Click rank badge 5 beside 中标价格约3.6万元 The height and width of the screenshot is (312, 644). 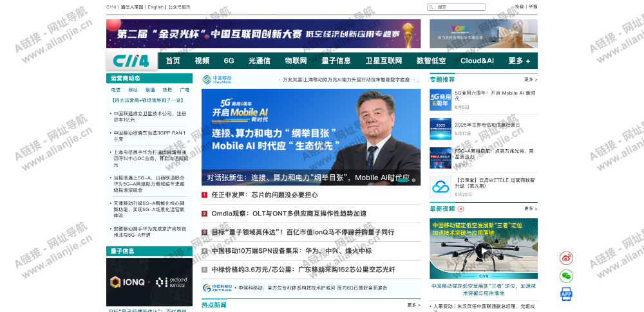tap(205, 270)
